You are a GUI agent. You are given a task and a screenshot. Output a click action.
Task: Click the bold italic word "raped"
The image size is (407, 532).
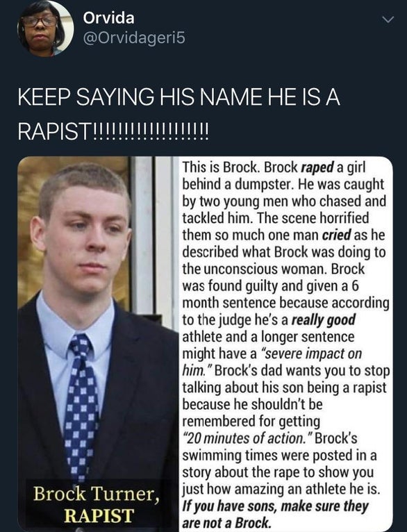click(318, 167)
